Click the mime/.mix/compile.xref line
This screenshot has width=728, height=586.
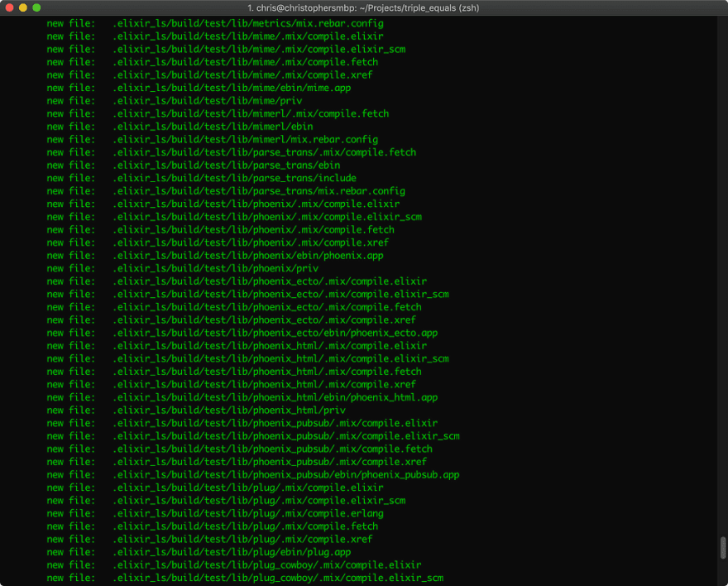(x=209, y=75)
